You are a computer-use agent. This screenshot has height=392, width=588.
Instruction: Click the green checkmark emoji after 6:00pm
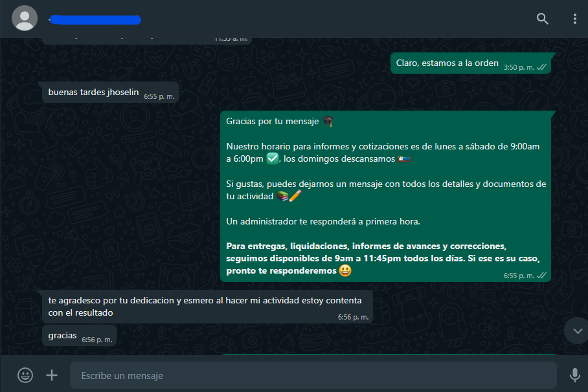point(273,158)
